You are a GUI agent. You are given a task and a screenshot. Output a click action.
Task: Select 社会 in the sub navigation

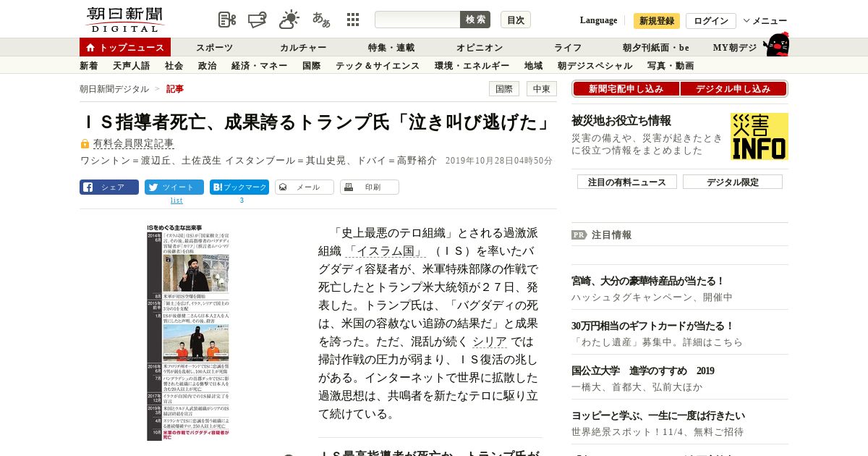(174, 66)
